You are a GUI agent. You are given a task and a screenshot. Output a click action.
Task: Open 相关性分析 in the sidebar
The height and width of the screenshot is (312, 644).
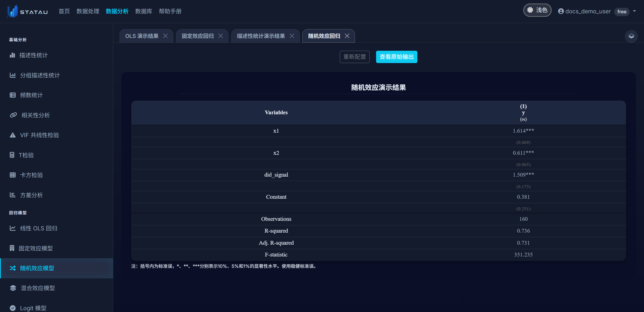[57, 115]
